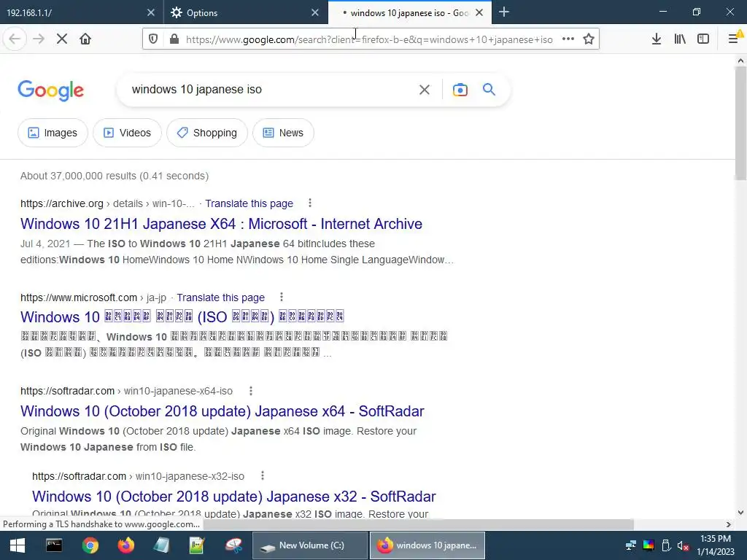Open options for softradar x32-iso result
This screenshot has width=747, height=560.
(263, 475)
